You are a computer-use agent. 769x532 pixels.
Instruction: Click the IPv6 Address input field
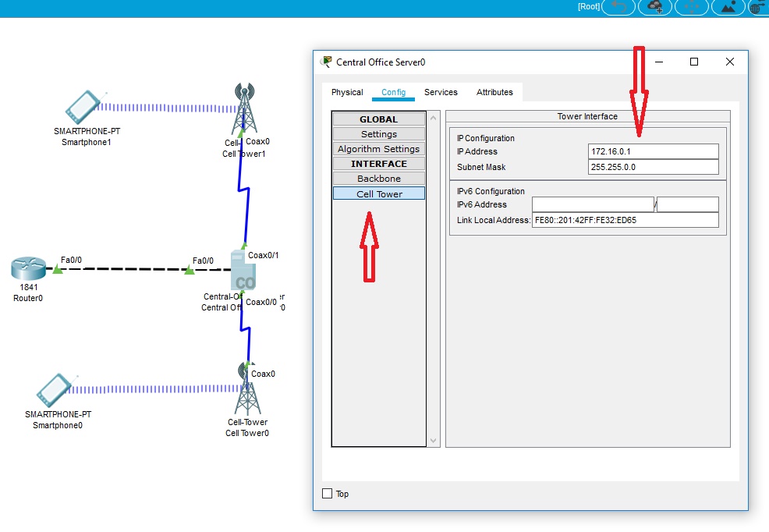(x=593, y=204)
